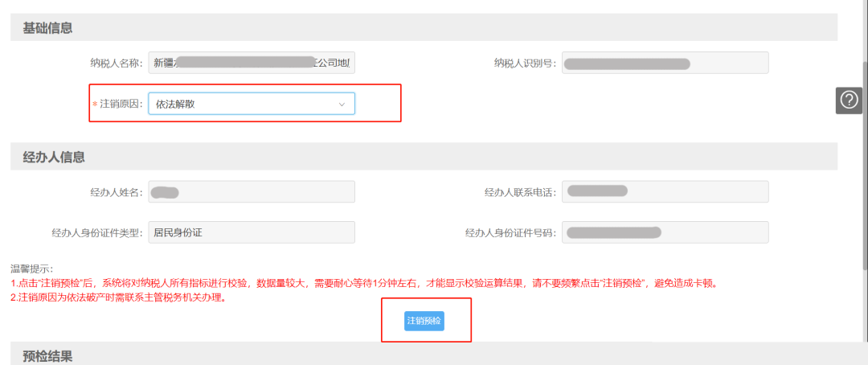Image resolution: width=868 pixels, height=365 pixels.
Task: Click the second red notice about 依法破产
Action: tap(118, 297)
